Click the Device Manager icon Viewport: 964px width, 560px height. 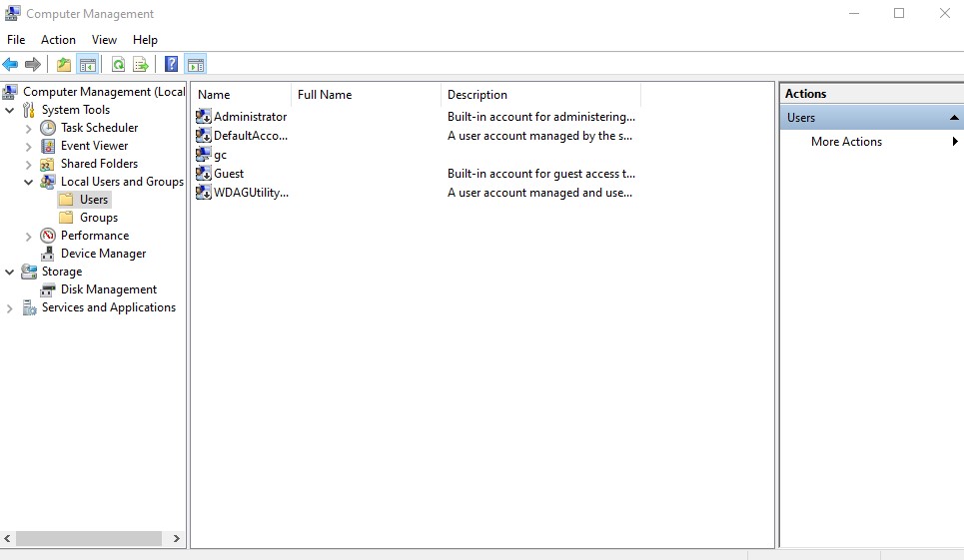click(47, 254)
